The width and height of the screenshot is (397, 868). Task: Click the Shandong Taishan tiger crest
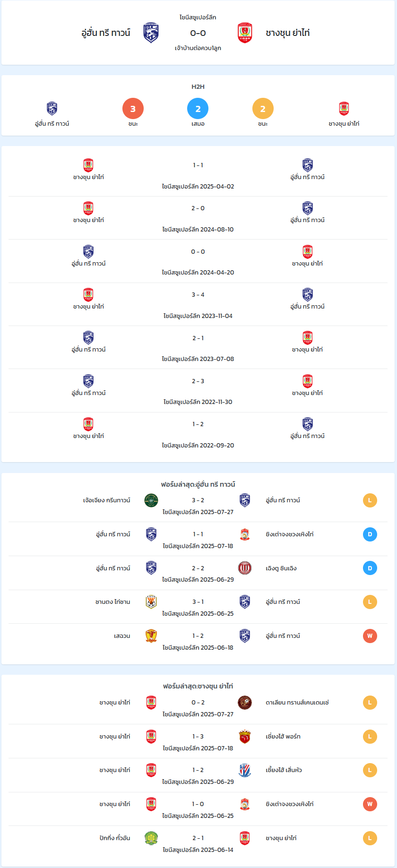[x=151, y=602]
